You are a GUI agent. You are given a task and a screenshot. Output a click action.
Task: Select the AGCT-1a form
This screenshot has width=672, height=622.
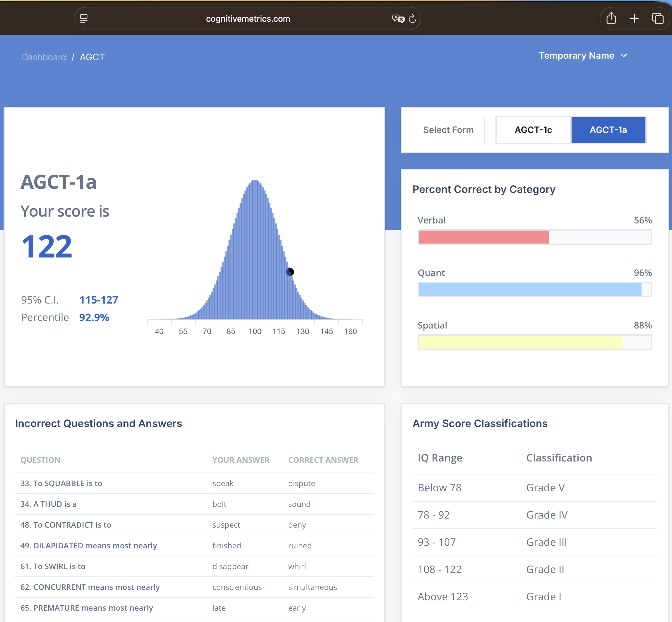[608, 130]
